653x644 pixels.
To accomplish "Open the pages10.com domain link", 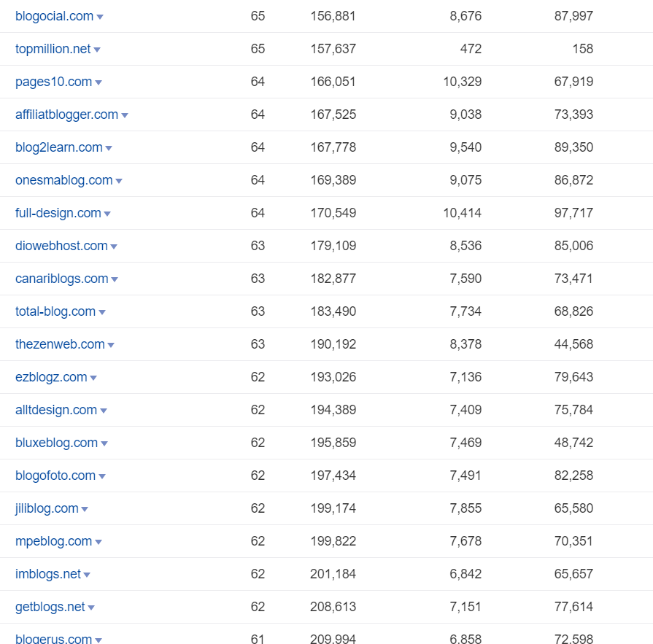I will tap(53, 82).
